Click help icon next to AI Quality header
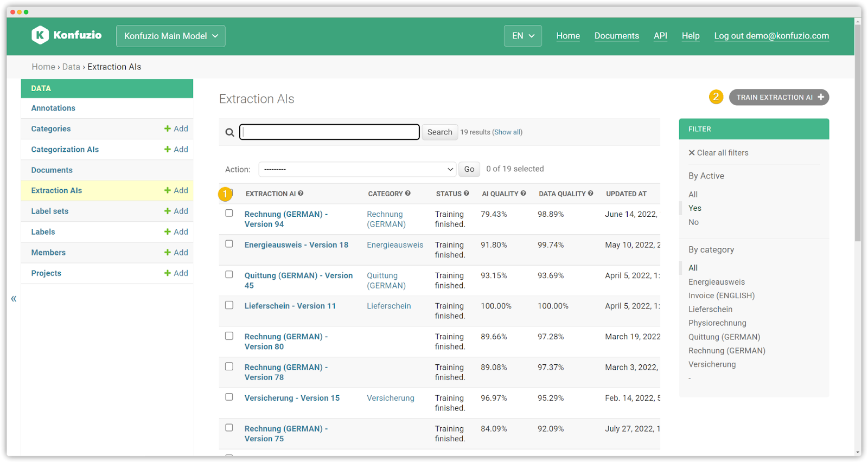The width and height of the screenshot is (868, 463). (x=524, y=193)
